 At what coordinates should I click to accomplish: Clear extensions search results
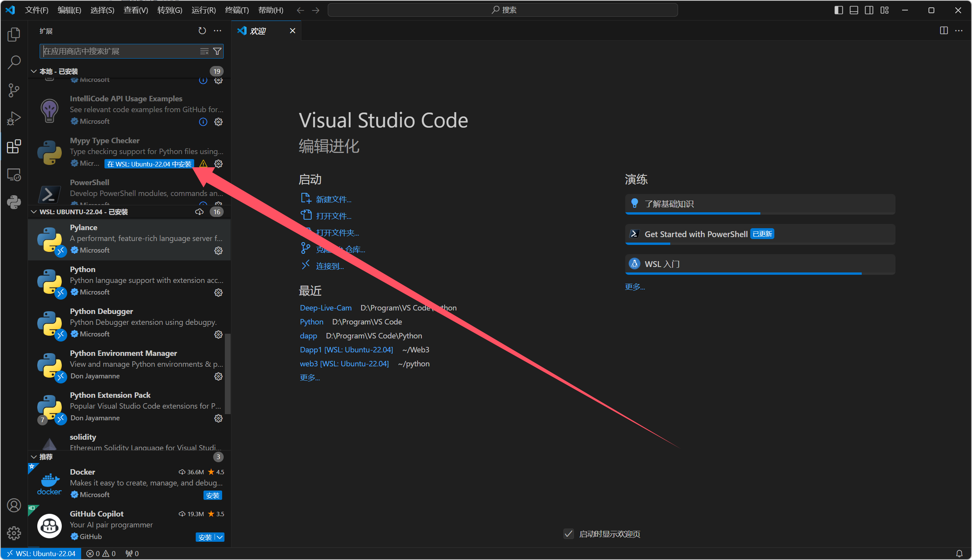coord(204,51)
